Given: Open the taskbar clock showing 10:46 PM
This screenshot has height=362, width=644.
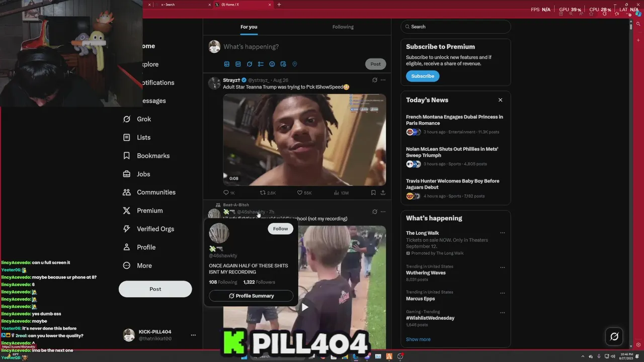Looking at the screenshot, I should pyautogui.click(x=626, y=356).
